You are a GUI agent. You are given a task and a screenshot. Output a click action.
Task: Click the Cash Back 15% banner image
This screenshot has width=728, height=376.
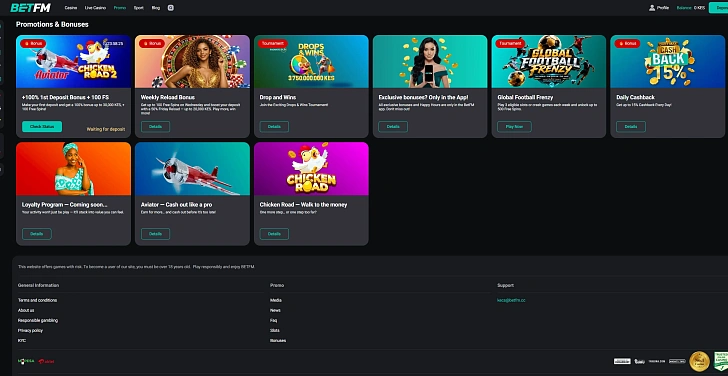pos(668,61)
